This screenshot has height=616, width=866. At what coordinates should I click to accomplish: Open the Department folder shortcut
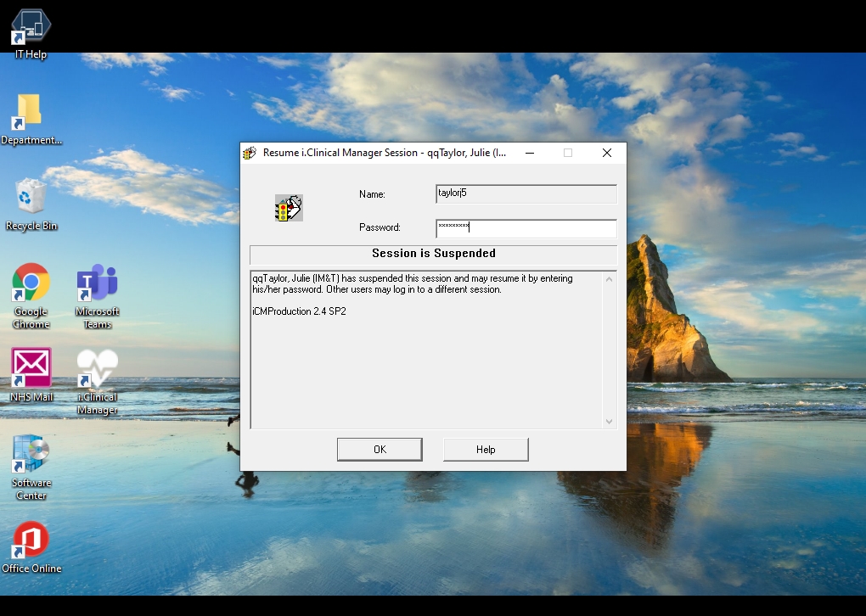click(x=31, y=119)
